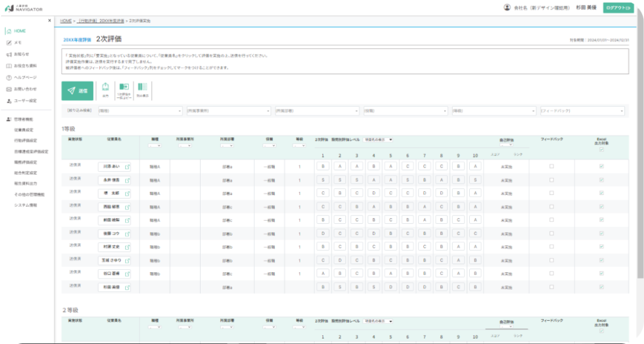Uncheck Excel output checkbox in second employee row
This screenshot has height=344, width=644.
point(602,180)
